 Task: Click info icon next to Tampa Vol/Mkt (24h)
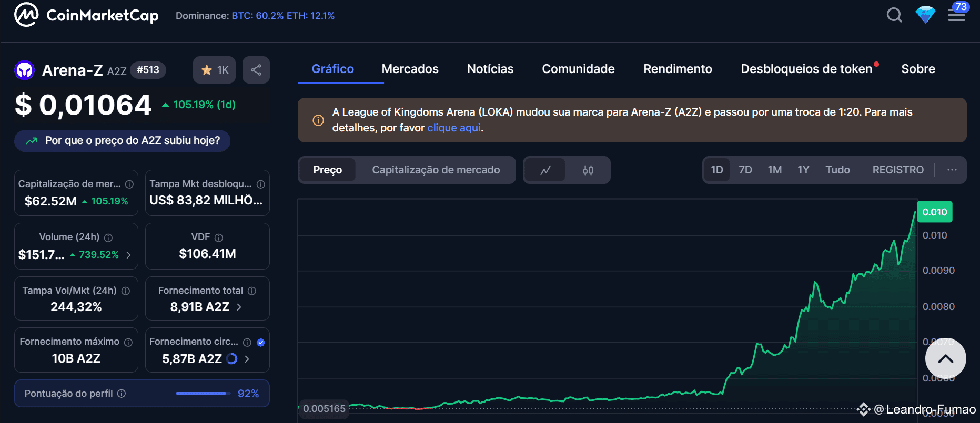(126, 291)
